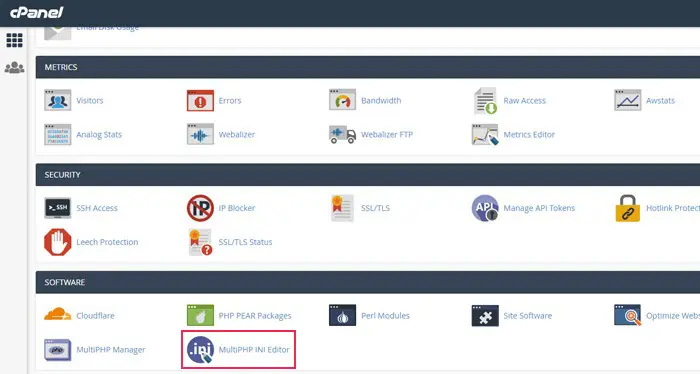700x374 pixels.
Task: Collapse the SOFTWARE section header
Action: pyautogui.click(x=368, y=282)
